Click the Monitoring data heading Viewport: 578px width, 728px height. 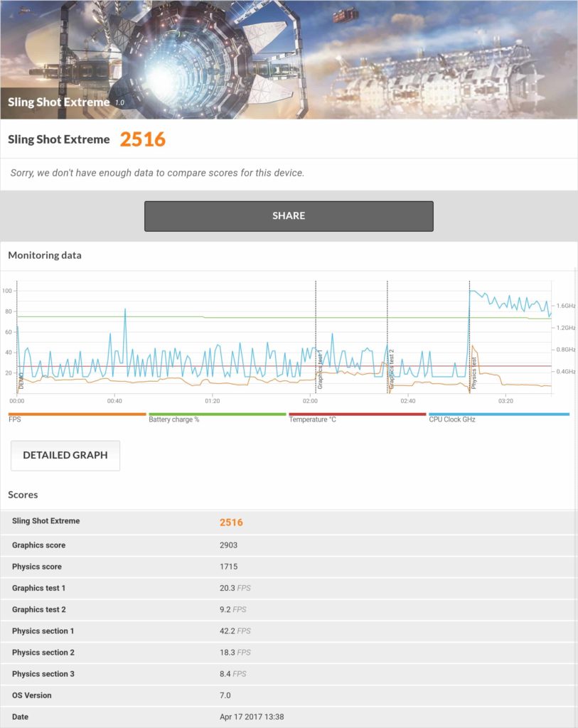pyautogui.click(x=45, y=255)
